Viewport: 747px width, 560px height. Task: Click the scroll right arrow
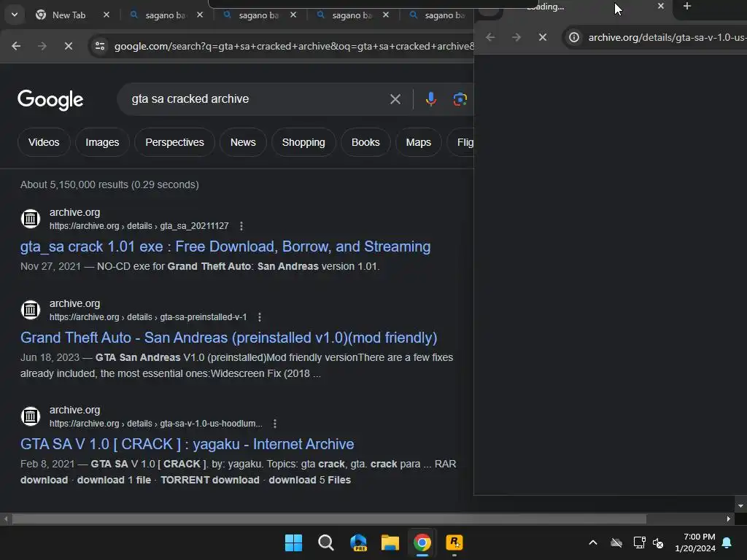pyautogui.click(x=728, y=519)
